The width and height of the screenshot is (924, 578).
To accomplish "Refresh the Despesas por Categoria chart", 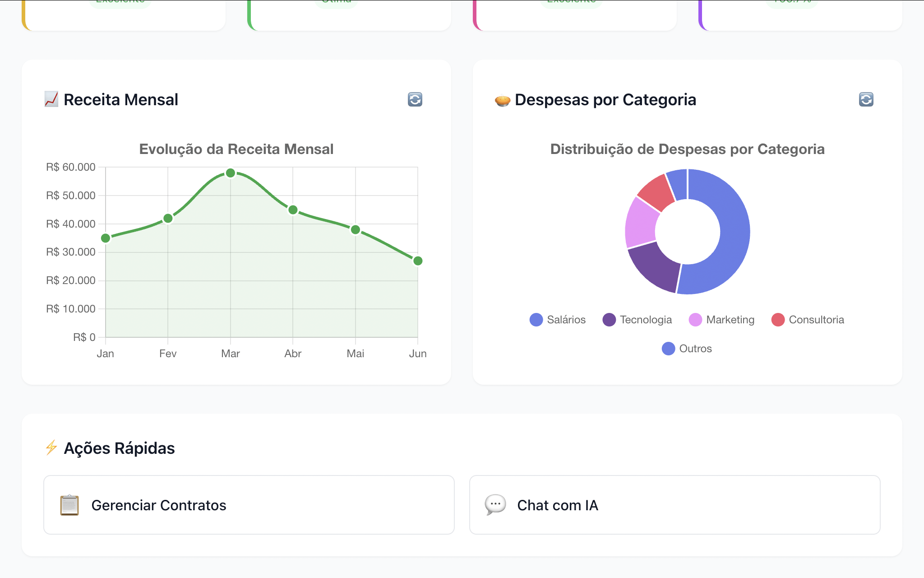I will [866, 99].
